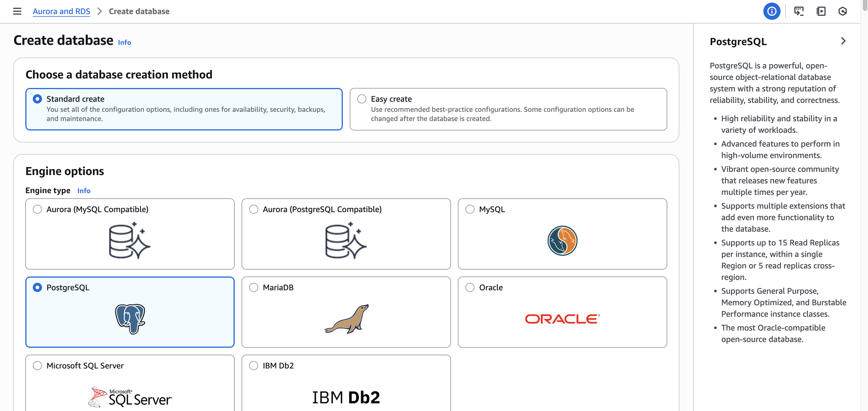The width and height of the screenshot is (868, 411).
Task: Collapse the PostgreSQL help panel chevron
Action: pyautogui.click(x=843, y=41)
